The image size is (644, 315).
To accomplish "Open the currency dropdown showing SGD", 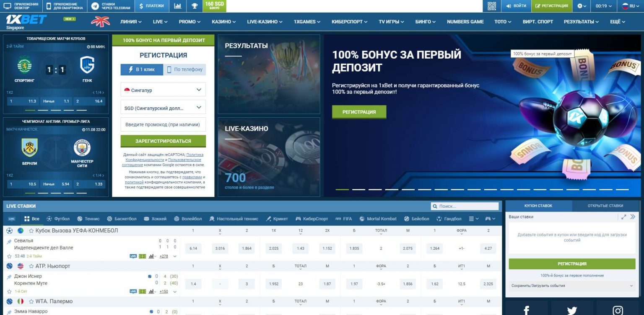I will pyautogui.click(x=163, y=107).
